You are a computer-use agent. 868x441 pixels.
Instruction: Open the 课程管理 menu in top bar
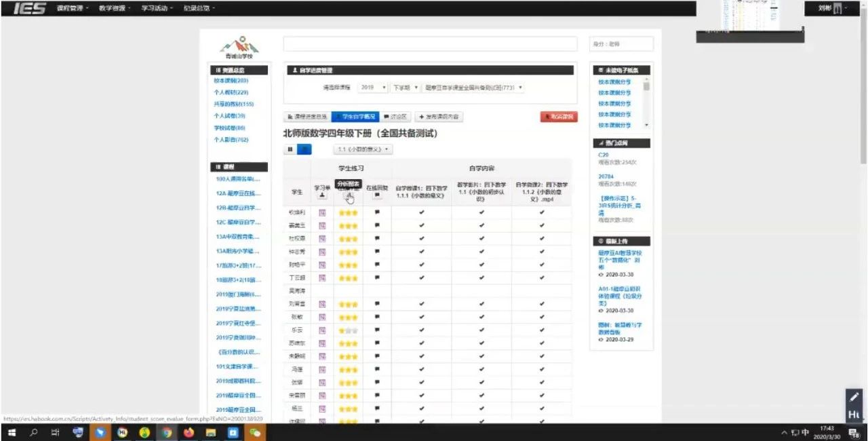(73, 8)
